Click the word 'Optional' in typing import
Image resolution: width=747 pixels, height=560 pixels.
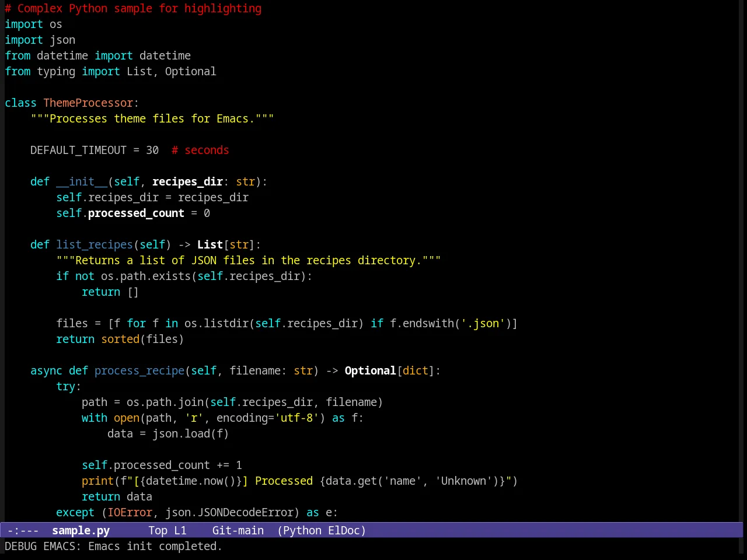(x=190, y=71)
